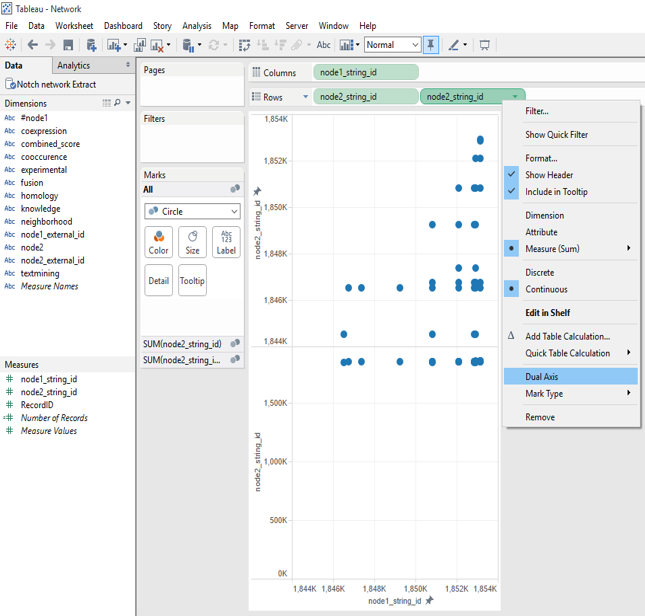645x616 pixels.
Task: Open the Circle mark type dropdown
Action: [x=192, y=211]
